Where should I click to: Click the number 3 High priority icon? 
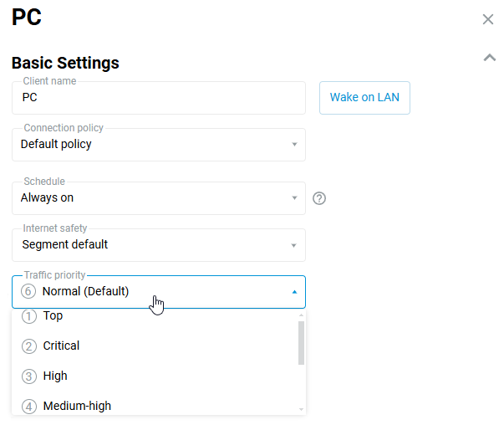(30, 376)
